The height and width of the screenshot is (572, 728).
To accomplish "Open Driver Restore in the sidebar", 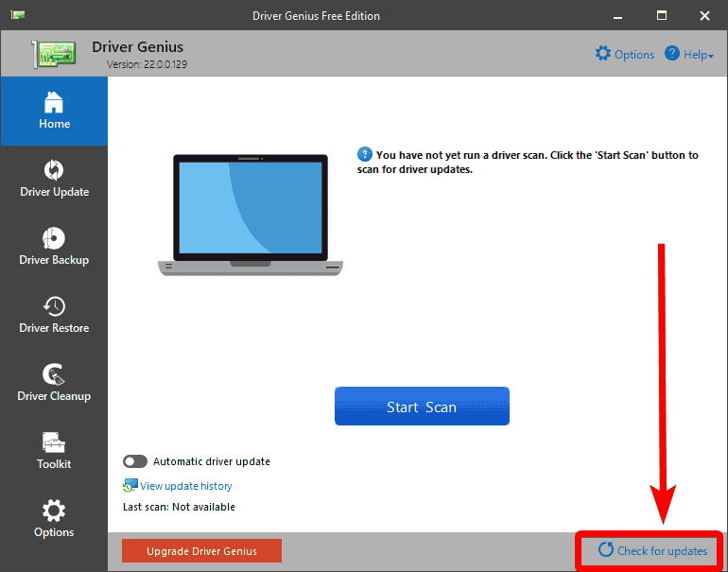I will pyautogui.click(x=54, y=315).
